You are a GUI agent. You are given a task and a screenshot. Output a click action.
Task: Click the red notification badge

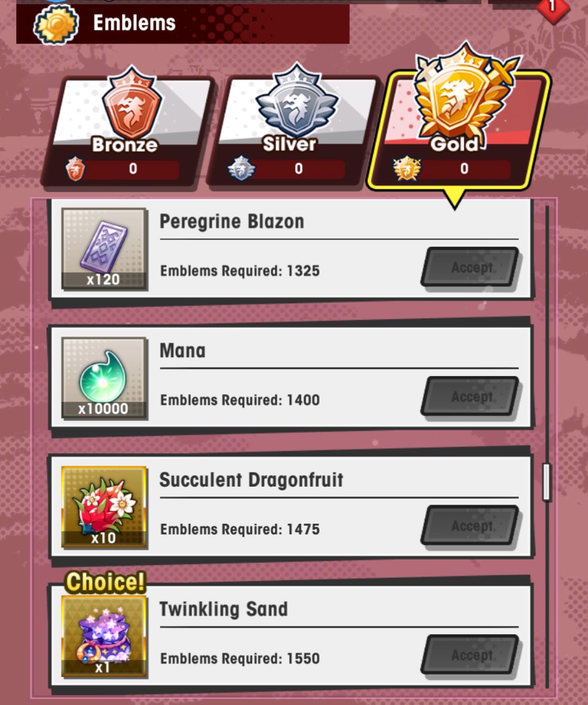[x=553, y=8]
